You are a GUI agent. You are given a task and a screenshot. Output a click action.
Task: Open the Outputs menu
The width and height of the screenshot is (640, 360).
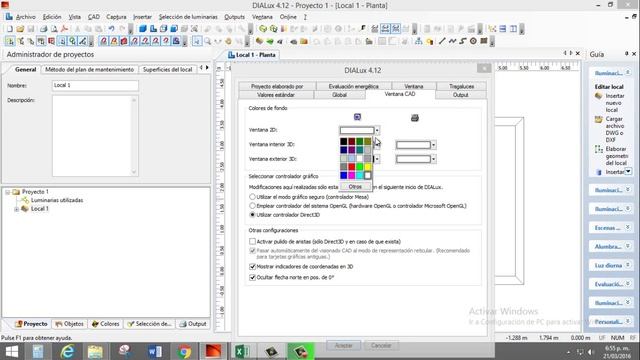(x=234, y=17)
